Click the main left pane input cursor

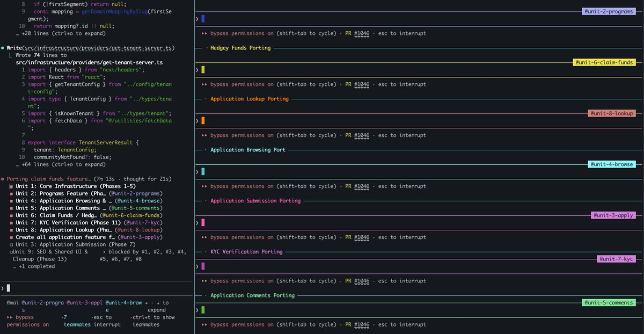[x=9, y=288]
